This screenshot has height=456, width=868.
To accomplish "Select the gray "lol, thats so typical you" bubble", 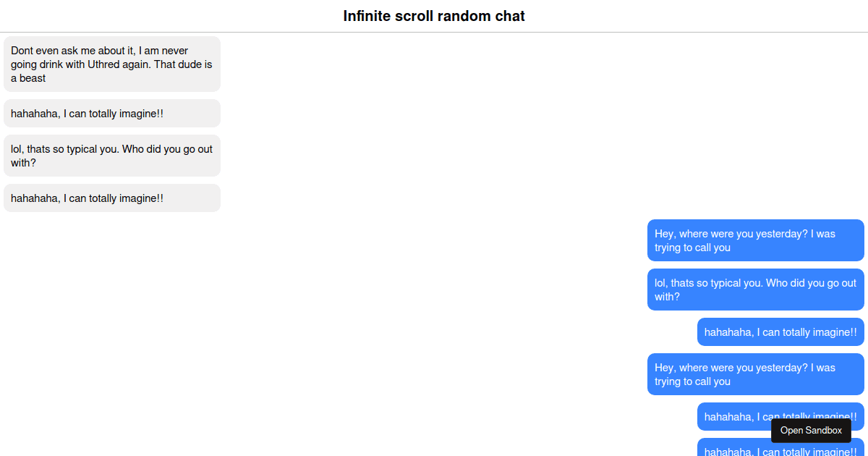I will pyautogui.click(x=112, y=156).
